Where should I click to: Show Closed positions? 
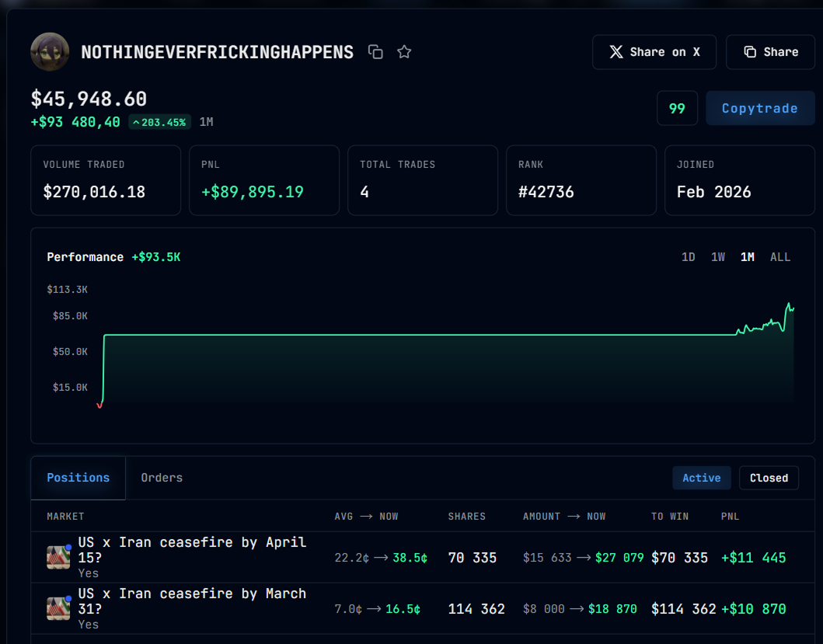(769, 479)
